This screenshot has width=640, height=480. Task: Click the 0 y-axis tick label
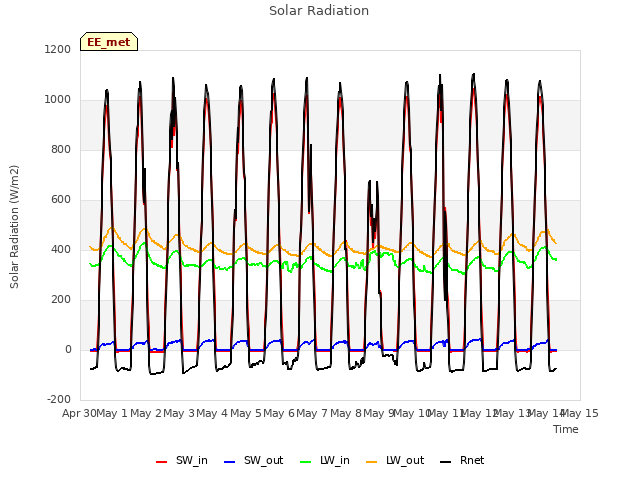pyautogui.click(x=68, y=349)
